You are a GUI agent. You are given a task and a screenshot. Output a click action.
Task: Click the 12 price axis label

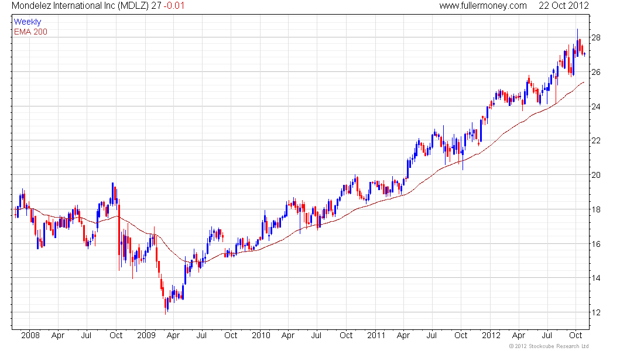(595, 313)
